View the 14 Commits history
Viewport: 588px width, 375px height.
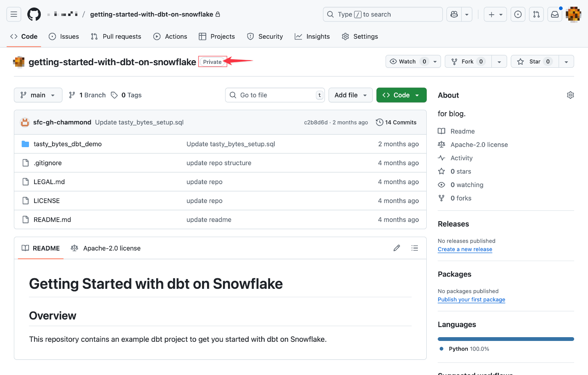(396, 122)
